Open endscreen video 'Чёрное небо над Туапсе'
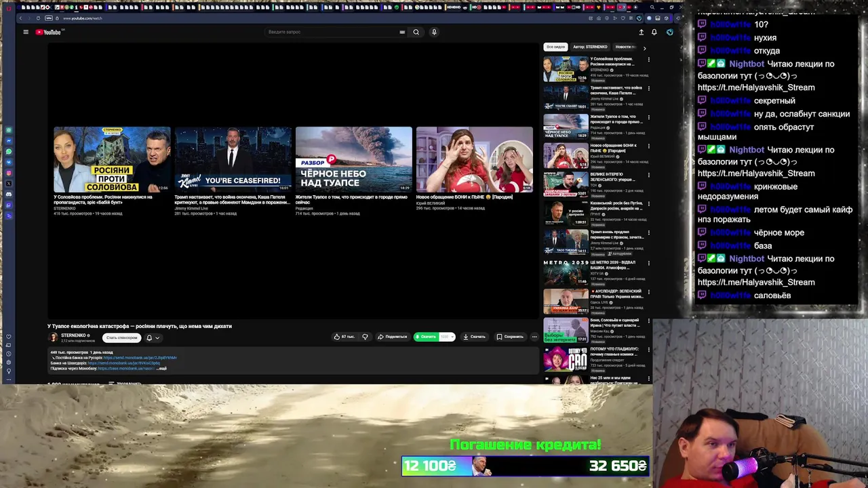 pos(353,159)
